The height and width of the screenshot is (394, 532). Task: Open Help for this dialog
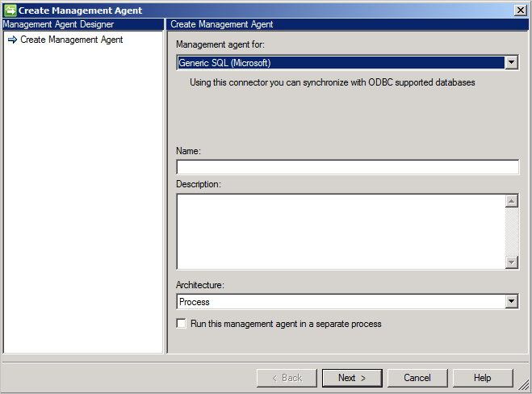pyautogui.click(x=483, y=378)
